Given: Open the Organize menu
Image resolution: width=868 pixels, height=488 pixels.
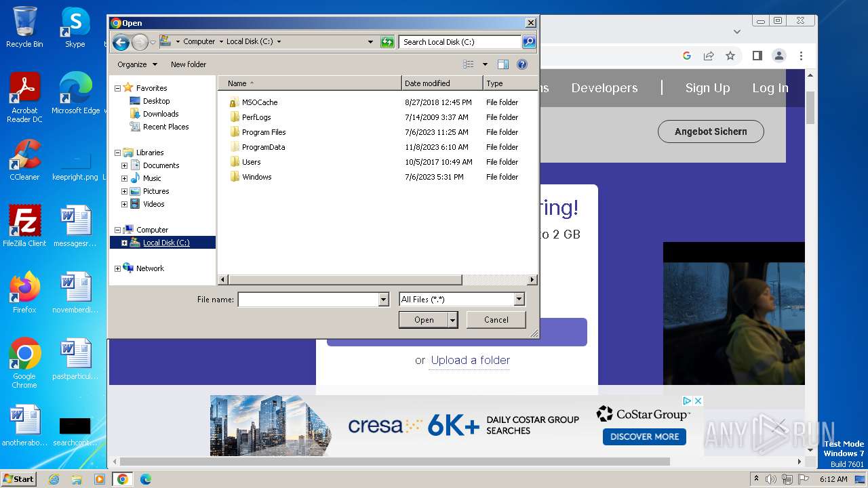Looking at the screenshot, I should click(137, 64).
